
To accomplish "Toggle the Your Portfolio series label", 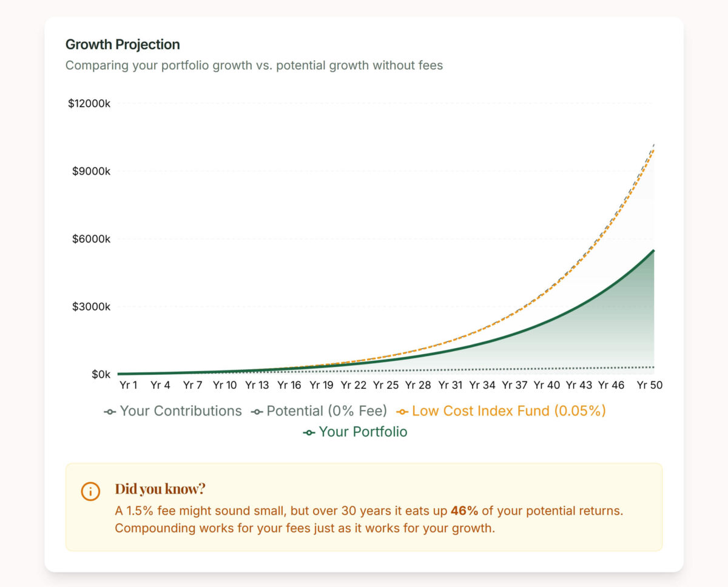I will pyautogui.click(x=363, y=432).
